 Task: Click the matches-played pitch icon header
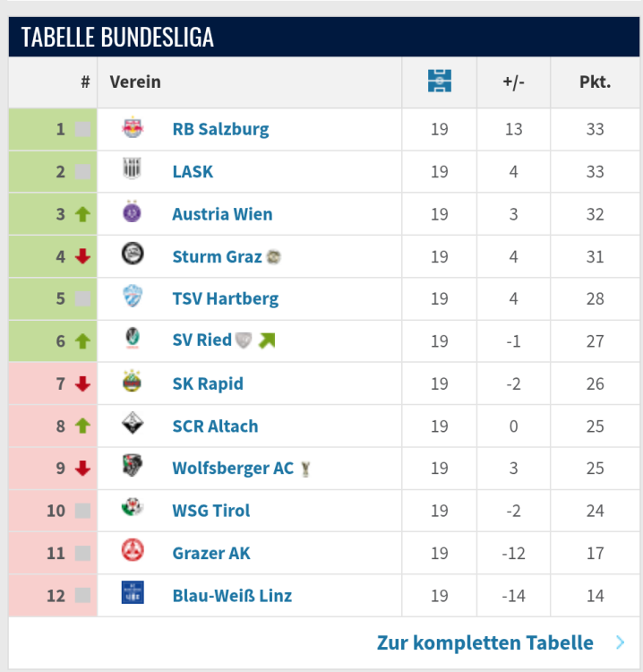coord(439,82)
